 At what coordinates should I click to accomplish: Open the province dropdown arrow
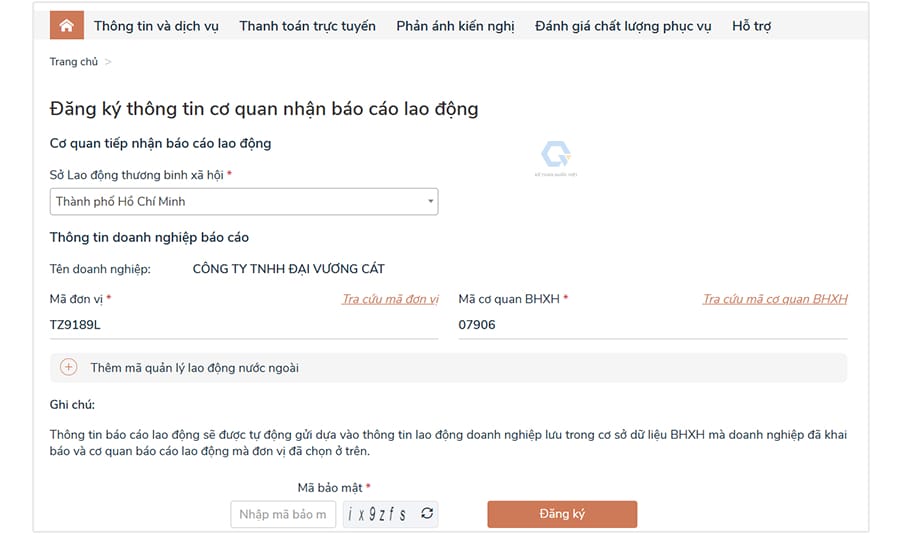[x=430, y=201]
